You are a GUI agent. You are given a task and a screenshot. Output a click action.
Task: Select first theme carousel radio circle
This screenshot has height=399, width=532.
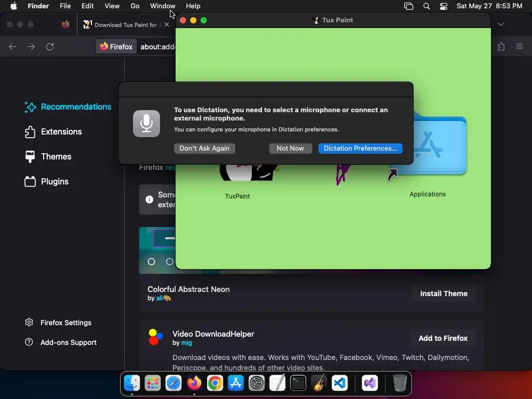tap(151, 262)
